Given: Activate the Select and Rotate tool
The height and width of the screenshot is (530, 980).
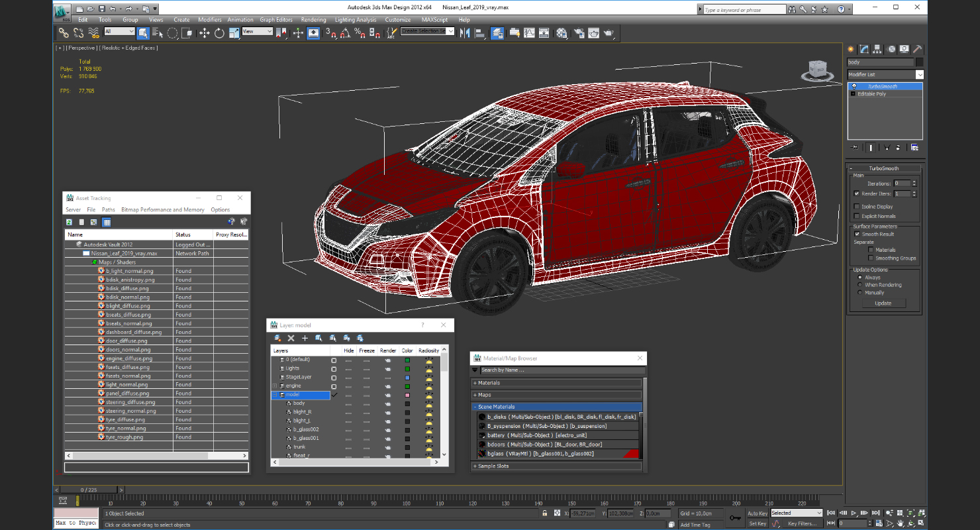Looking at the screenshot, I should tap(219, 32).
